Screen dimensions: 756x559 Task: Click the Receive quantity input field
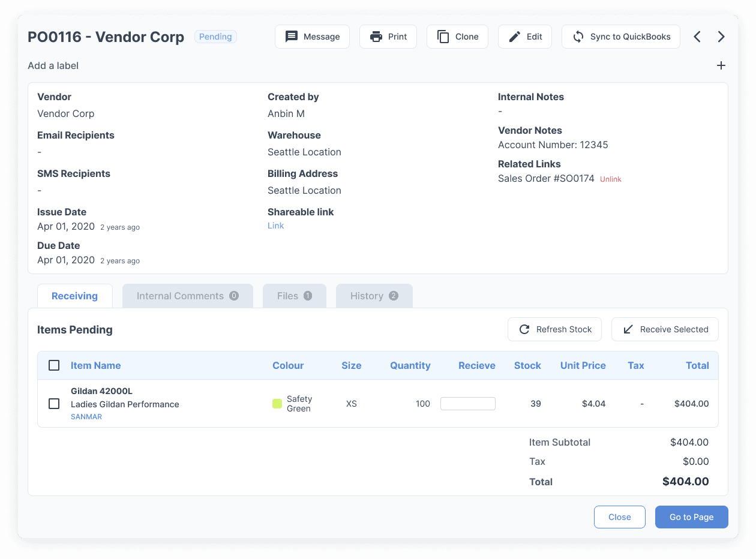[x=467, y=404]
